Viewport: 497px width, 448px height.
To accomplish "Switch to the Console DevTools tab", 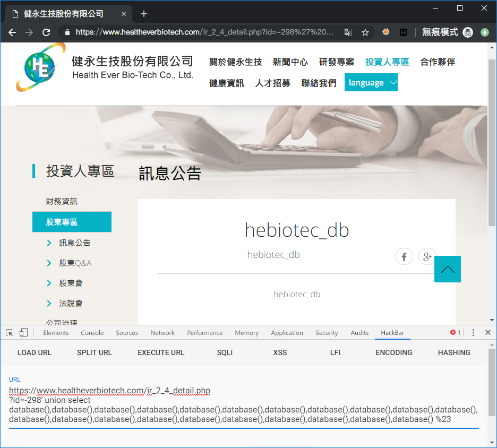I will click(x=92, y=333).
